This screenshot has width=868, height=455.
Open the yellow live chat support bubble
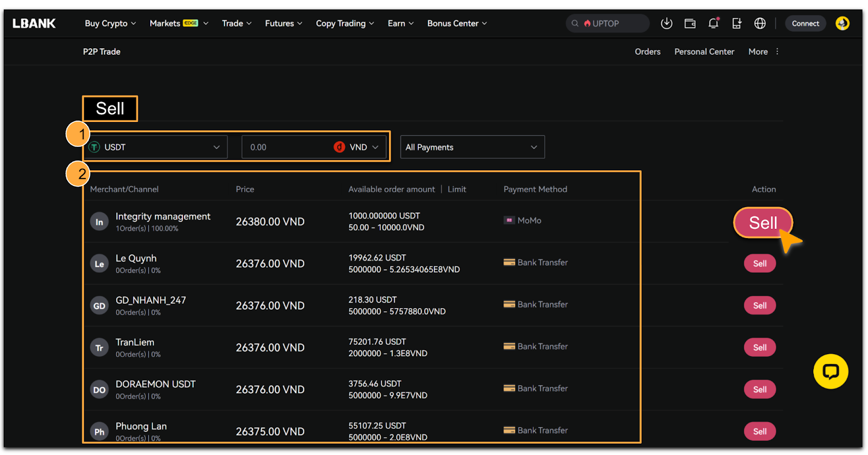click(x=830, y=371)
